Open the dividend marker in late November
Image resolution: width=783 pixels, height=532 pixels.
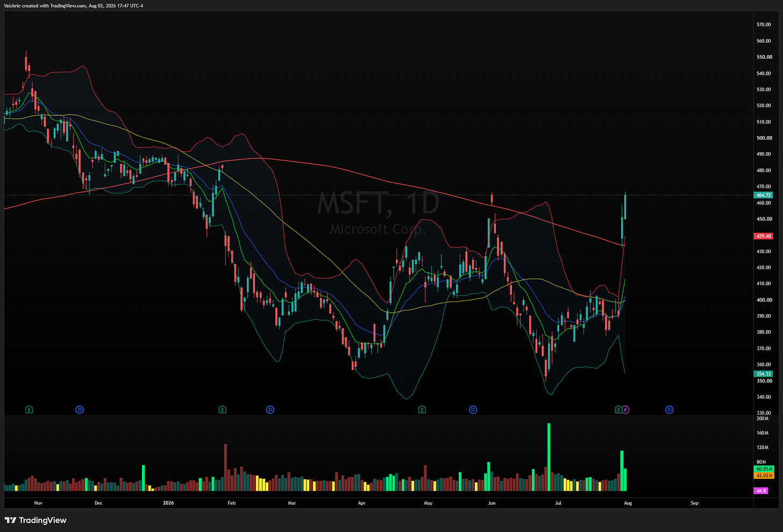pos(80,410)
